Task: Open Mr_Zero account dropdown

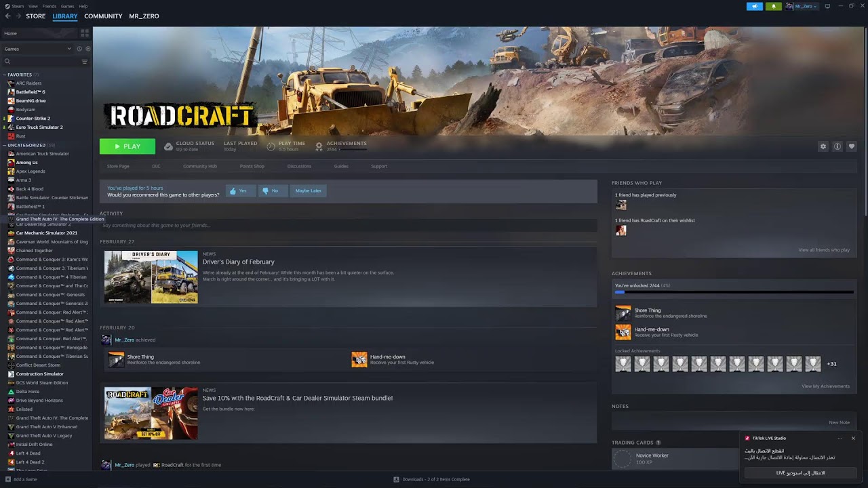Action: [x=806, y=6]
